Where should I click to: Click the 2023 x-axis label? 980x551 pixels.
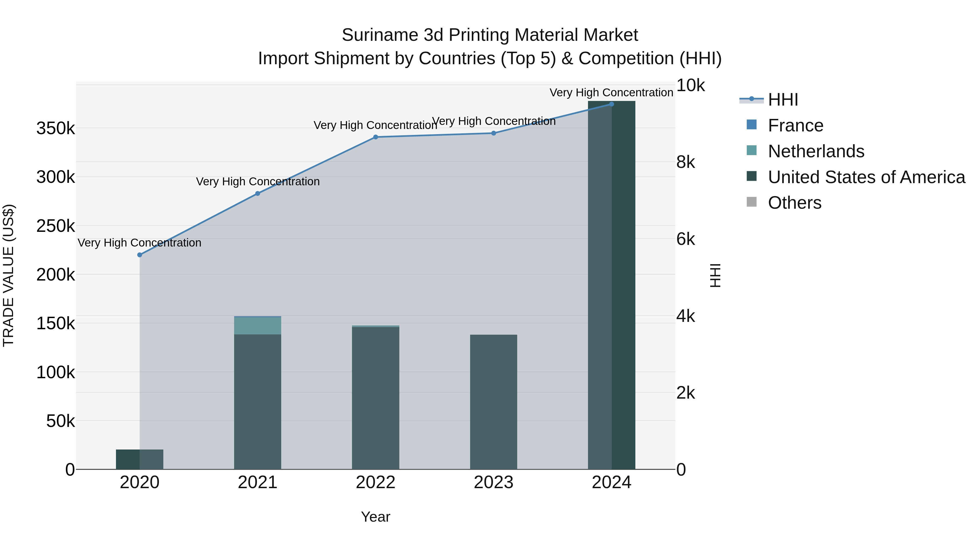click(494, 482)
